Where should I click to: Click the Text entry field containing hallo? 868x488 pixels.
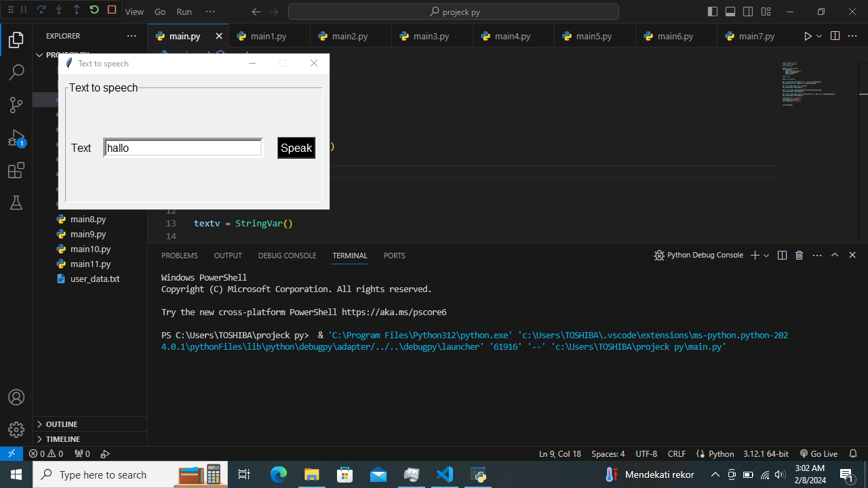coord(182,148)
